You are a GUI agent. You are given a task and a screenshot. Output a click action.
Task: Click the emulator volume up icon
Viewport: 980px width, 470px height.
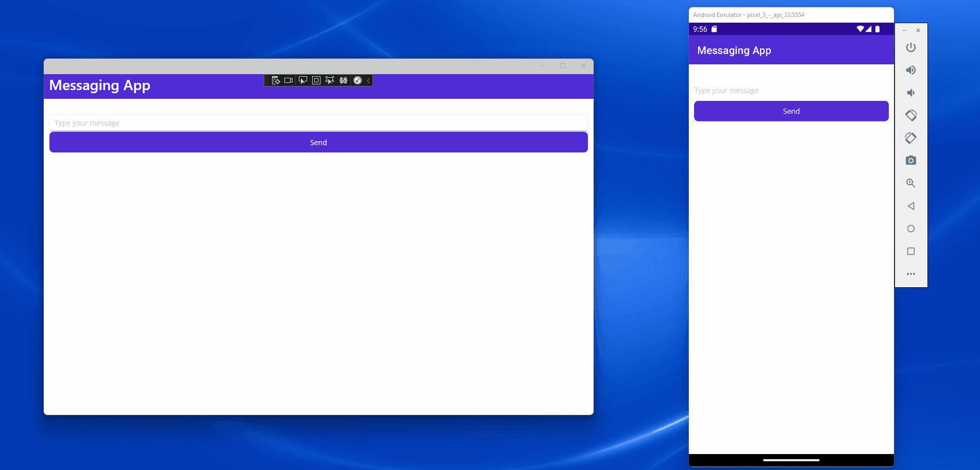point(910,70)
